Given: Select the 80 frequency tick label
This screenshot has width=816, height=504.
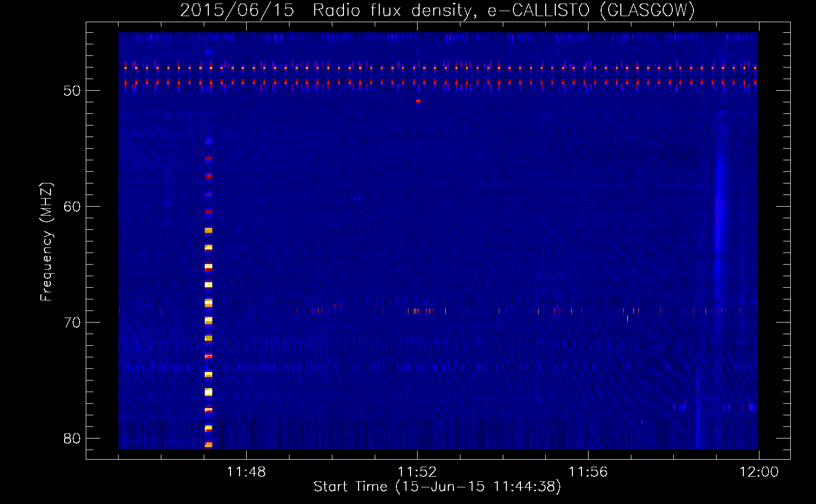Looking at the screenshot, I should coord(72,438).
